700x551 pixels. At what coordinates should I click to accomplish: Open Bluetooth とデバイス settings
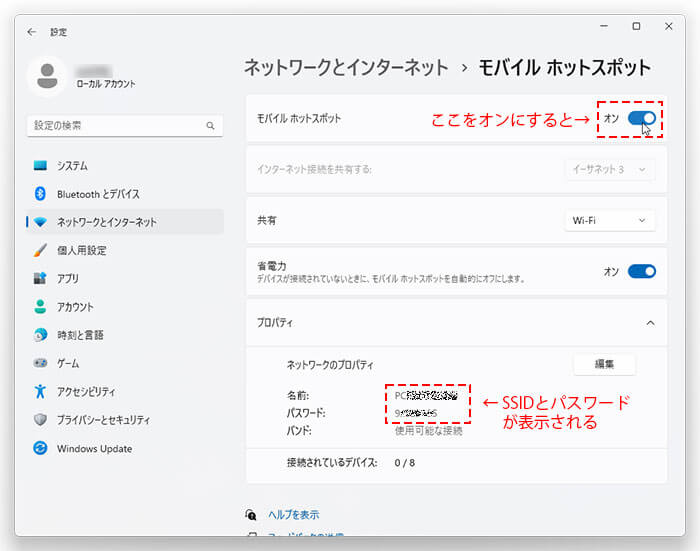click(125, 194)
